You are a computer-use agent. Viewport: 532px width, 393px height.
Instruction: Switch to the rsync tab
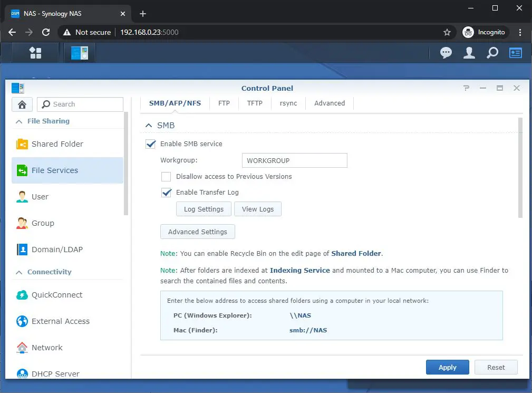coord(288,103)
